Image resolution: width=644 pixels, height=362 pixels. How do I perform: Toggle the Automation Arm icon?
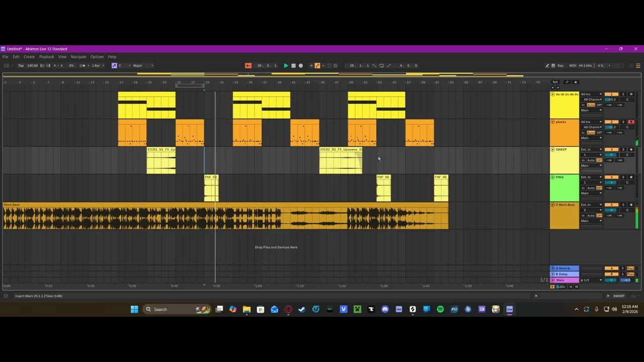pyautogui.click(x=317, y=65)
